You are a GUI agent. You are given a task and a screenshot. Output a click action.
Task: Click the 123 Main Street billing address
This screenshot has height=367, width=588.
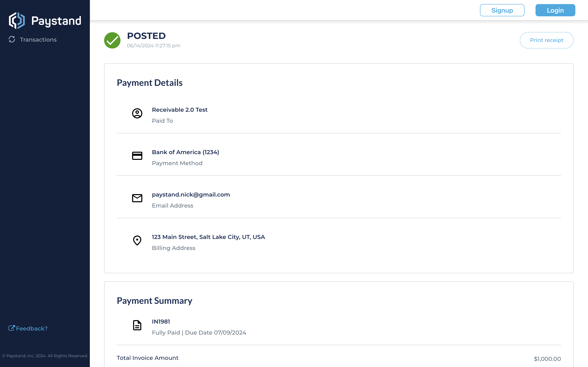(208, 237)
